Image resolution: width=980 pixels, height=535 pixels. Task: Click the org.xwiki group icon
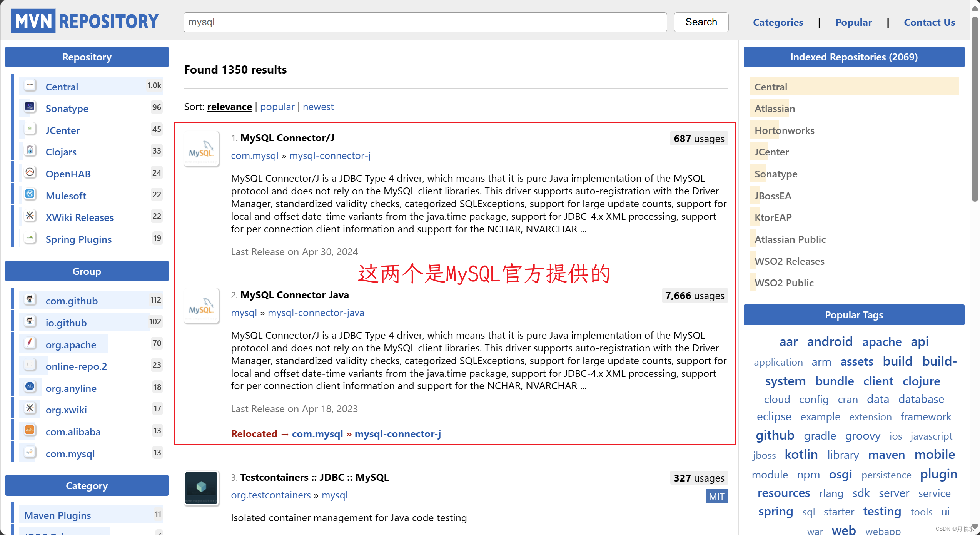point(30,408)
